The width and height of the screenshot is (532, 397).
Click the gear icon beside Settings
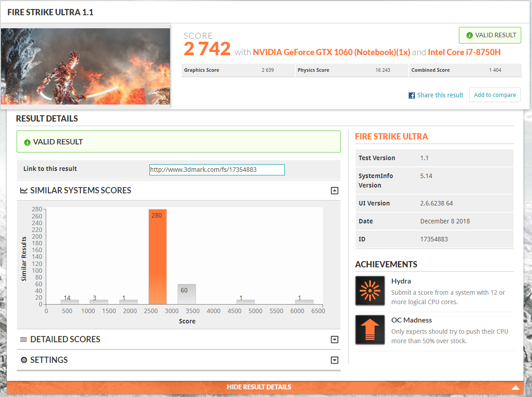click(24, 360)
